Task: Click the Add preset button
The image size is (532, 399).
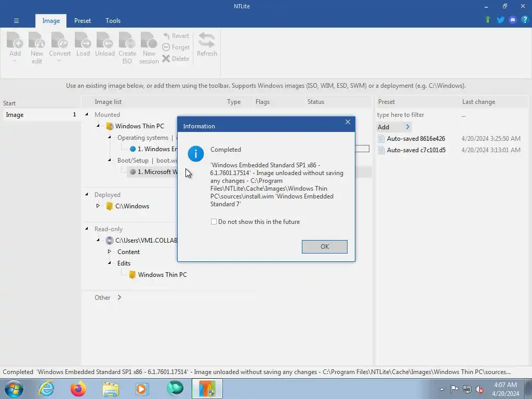Action: click(x=394, y=127)
